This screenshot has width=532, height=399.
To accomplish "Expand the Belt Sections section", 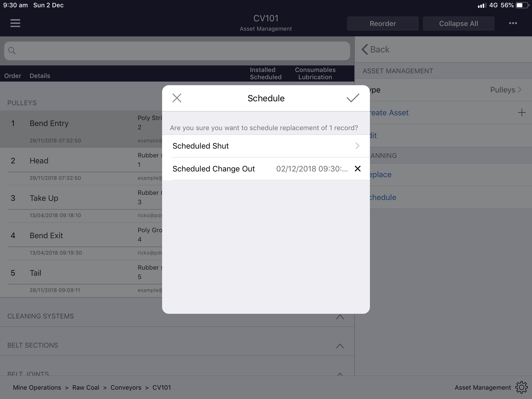I will [340, 346].
